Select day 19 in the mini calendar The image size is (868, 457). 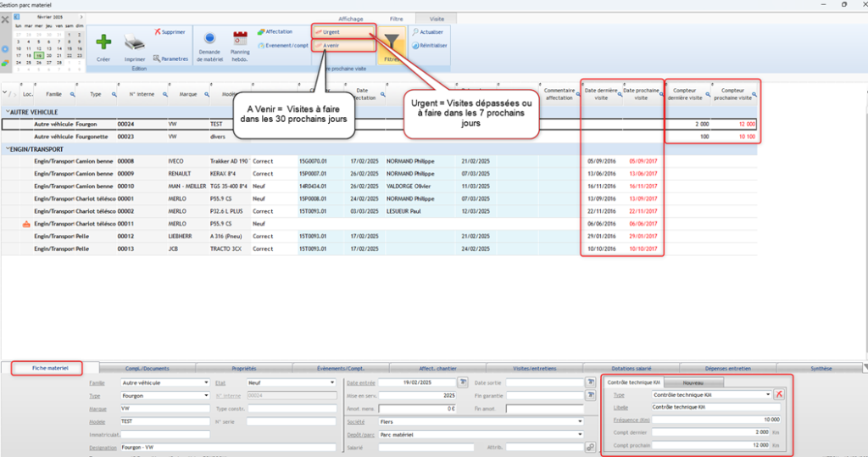(38, 55)
